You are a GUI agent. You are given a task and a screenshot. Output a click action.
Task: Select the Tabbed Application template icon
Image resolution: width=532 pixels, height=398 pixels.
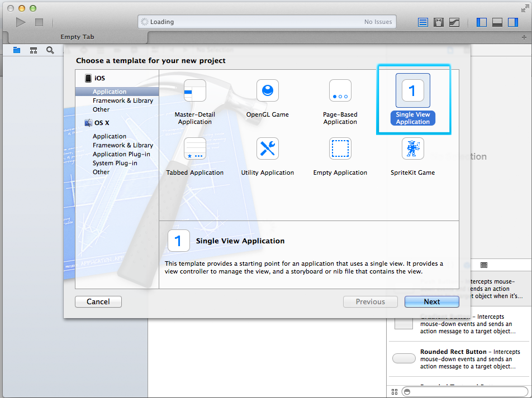coord(194,148)
